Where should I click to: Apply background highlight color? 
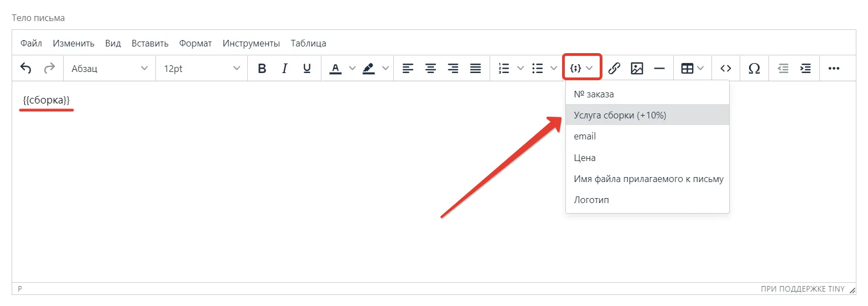pos(368,68)
